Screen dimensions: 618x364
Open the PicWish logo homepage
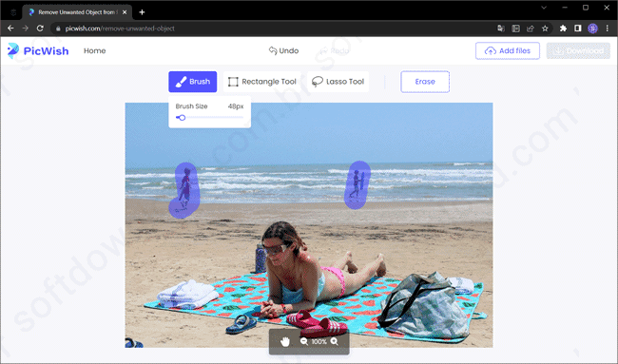click(x=38, y=50)
